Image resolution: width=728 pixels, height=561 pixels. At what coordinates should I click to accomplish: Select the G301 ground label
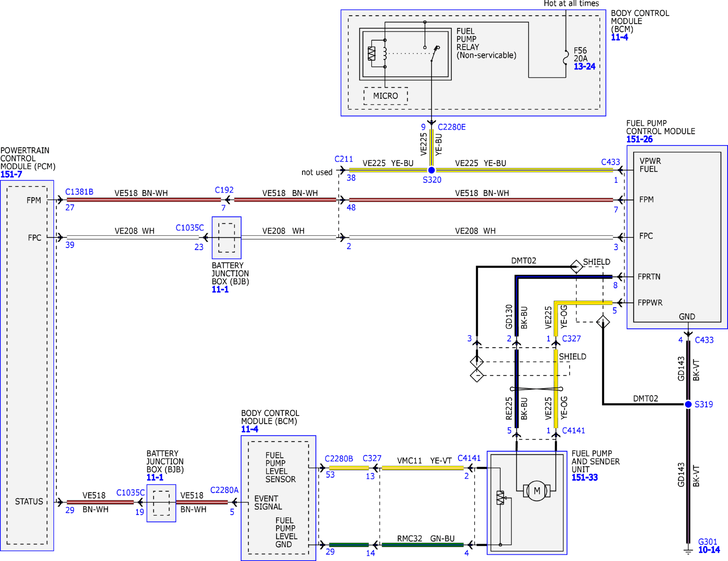click(x=707, y=542)
